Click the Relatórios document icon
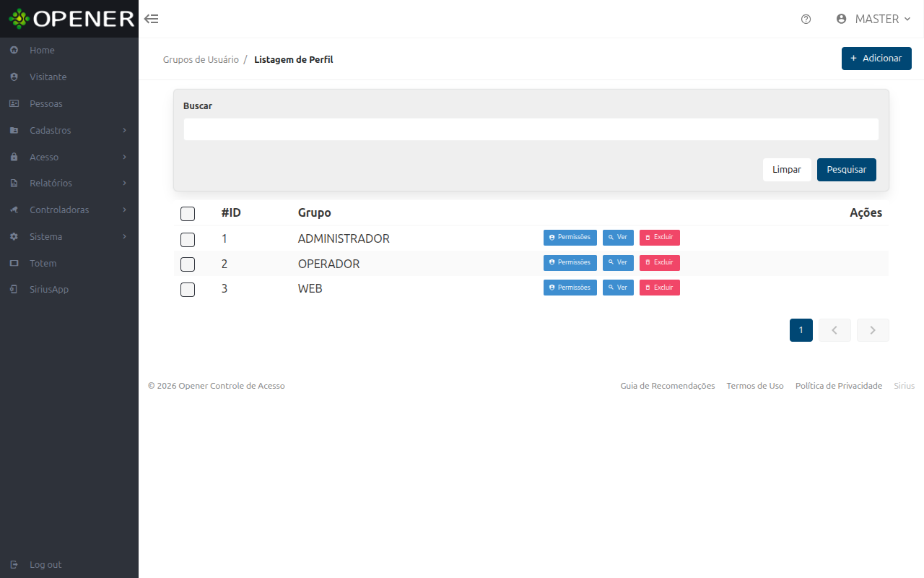This screenshot has width=924, height=578. (x=14, y=184)
